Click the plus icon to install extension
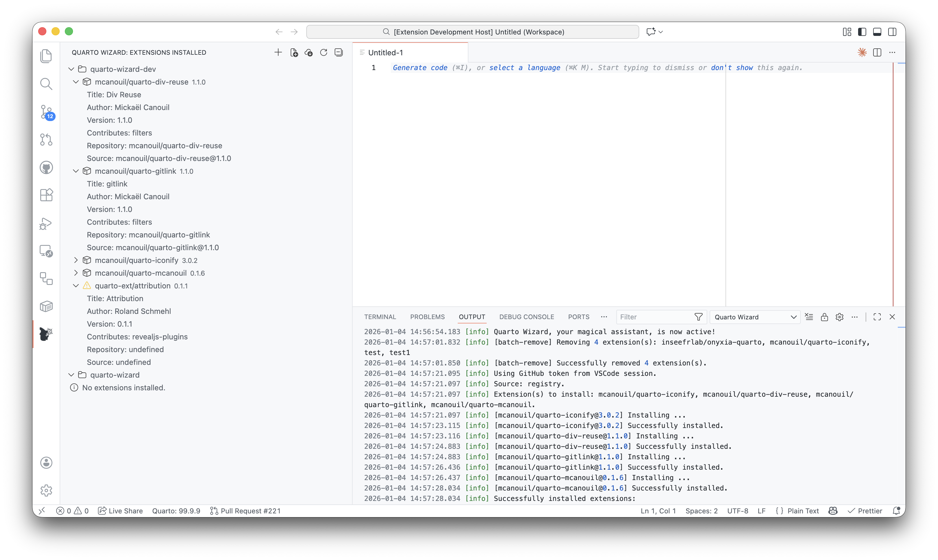The height and width of the screenshot is (560, 938). (278, 52)
